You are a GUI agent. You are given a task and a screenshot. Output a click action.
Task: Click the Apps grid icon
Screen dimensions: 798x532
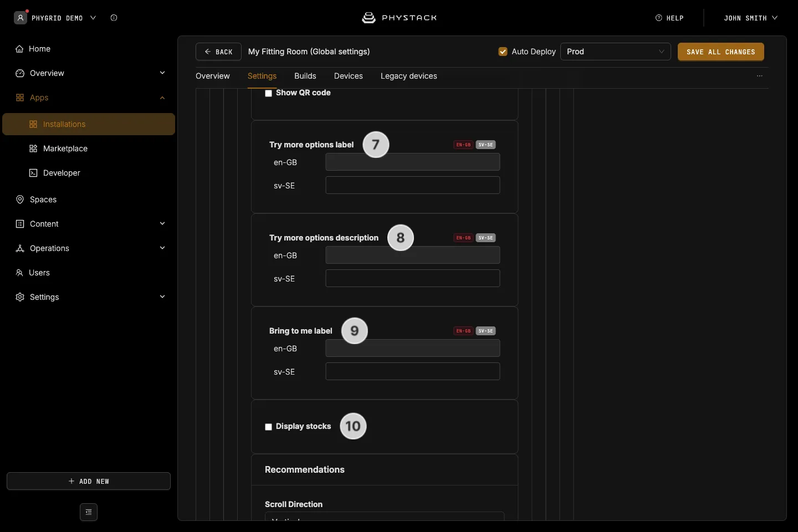coord(20,98)
